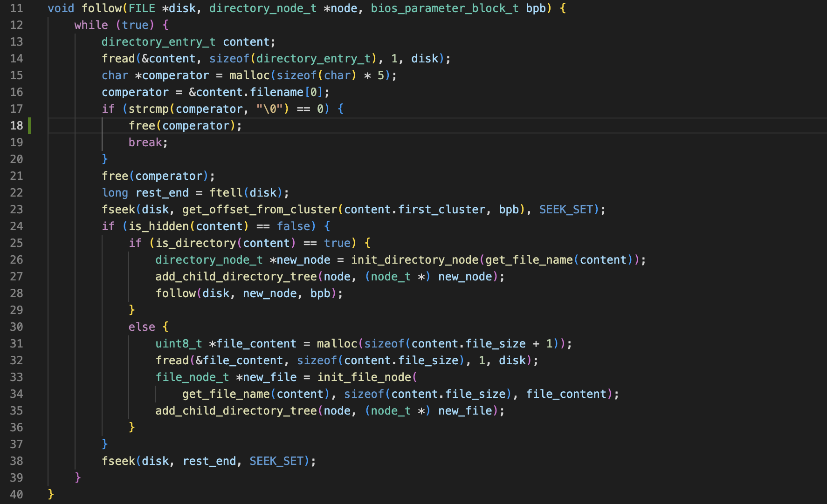
Task: Click init_file_node function call
Action: tap(365, 377)
